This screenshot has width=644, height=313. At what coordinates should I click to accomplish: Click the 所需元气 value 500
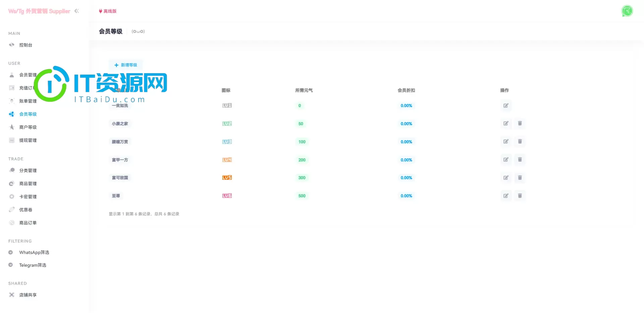click(x=302, y=196)
